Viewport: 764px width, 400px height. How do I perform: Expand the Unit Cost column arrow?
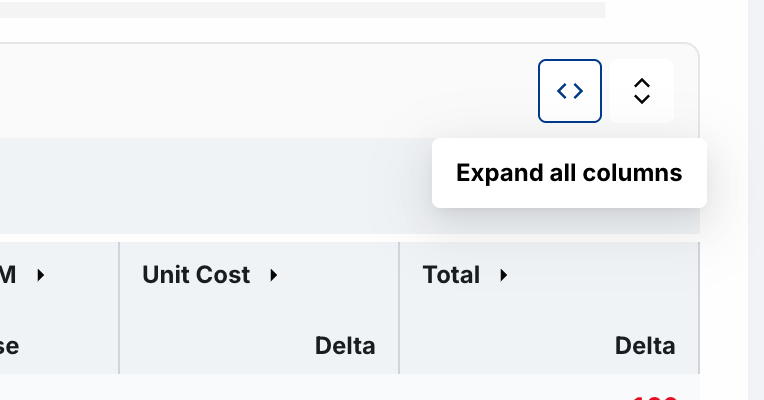pos(274,275)
